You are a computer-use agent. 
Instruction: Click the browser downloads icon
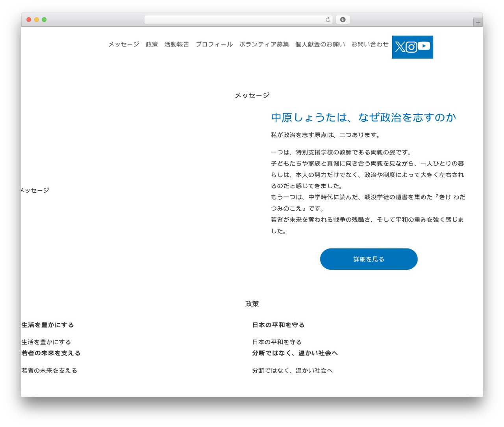[x=343, y=20]
